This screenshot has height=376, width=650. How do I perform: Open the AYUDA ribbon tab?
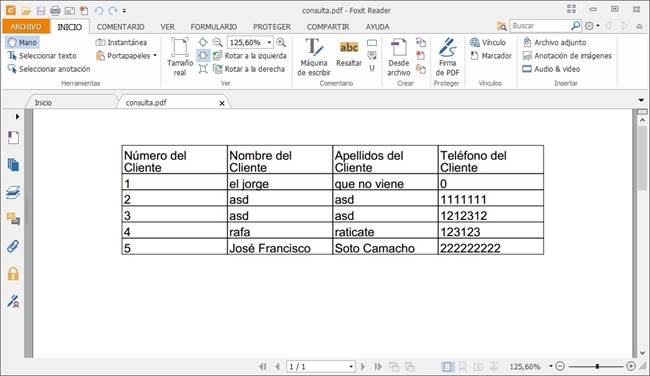pyautogui.click(x=377, y=27)
